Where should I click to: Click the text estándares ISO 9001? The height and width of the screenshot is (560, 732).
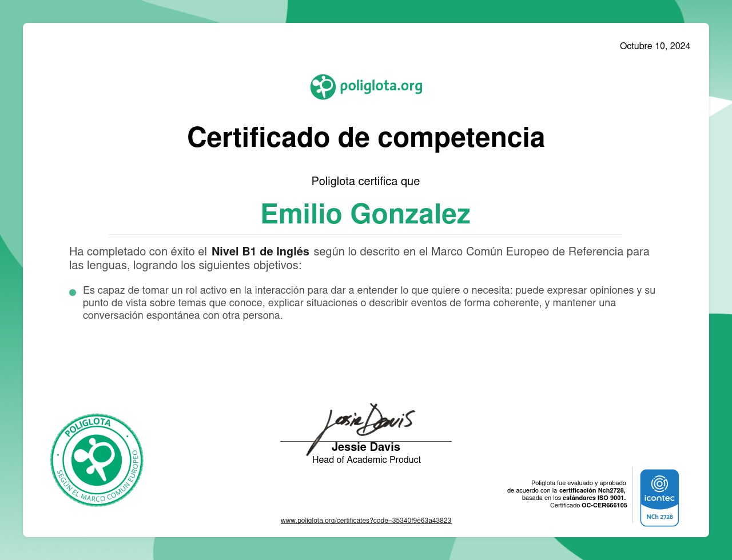[594, 498]
